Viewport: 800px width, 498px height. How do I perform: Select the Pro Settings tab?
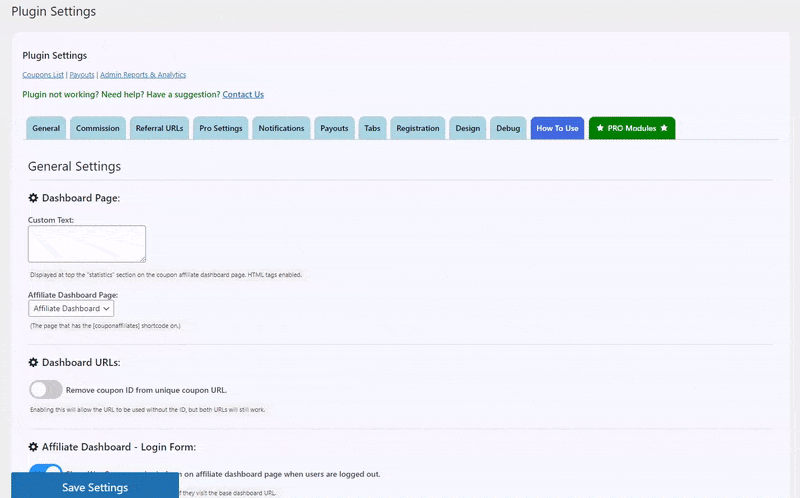click(x=220, y=128)
